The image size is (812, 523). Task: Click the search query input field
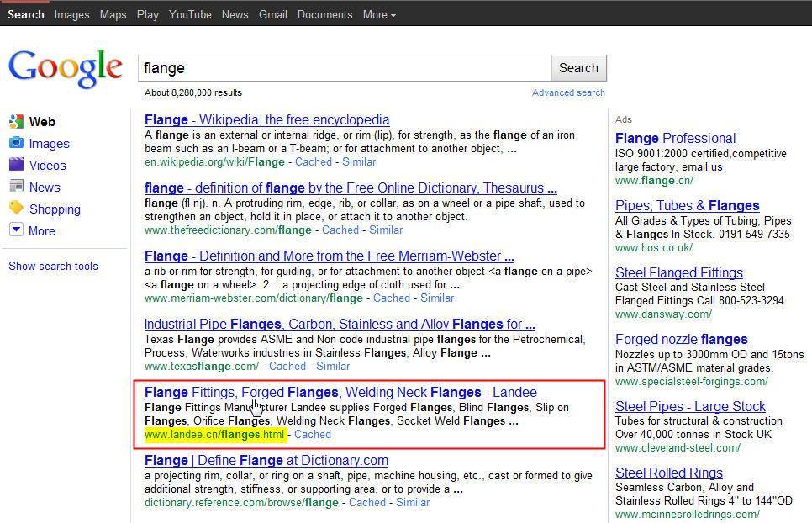coord(345,68)
